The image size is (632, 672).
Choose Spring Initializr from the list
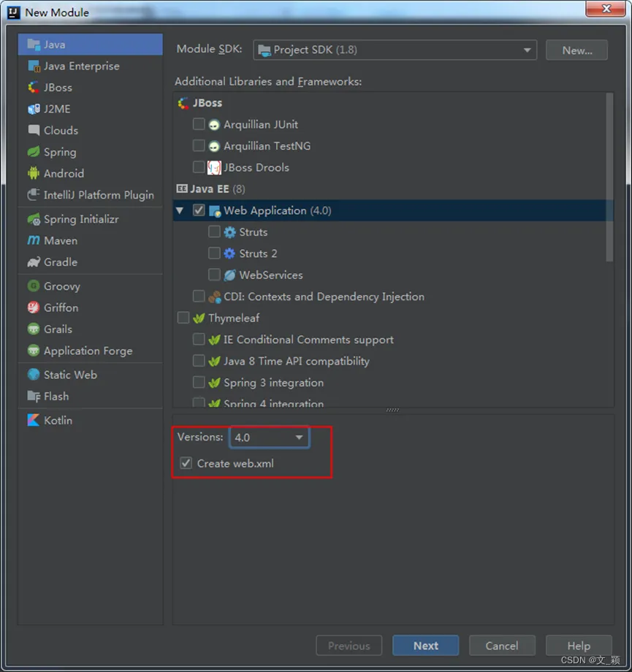click(x=80, y=219)
